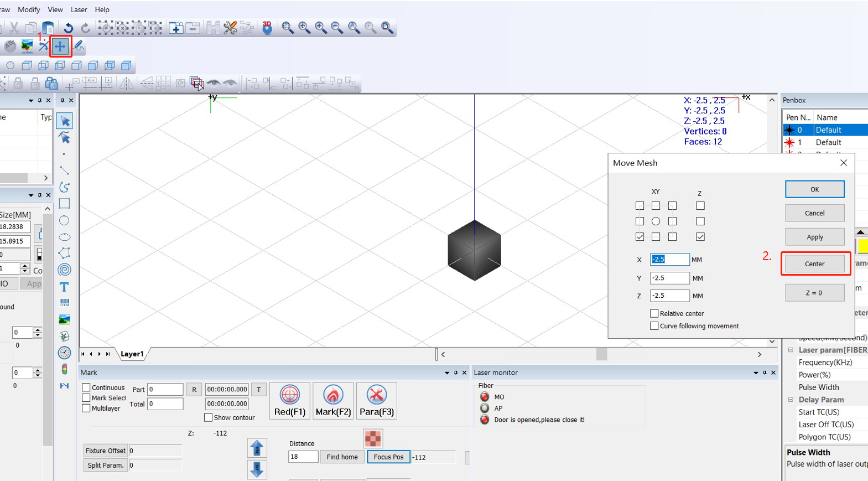The width and height of the screenshot is (868, 481).
Task: Select the bitmap image tool in the left toolbar
Action: point(65,319)
